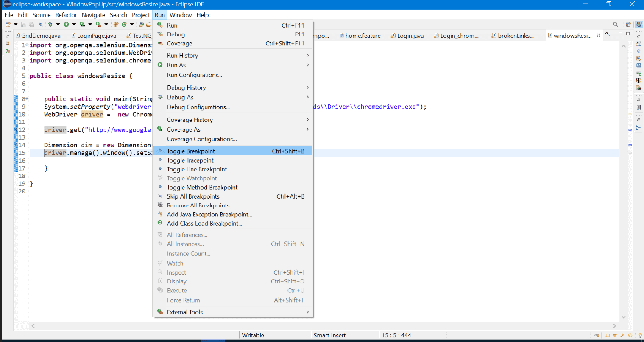Open the dropdown arrow beside the Run icon

(74, 24)
